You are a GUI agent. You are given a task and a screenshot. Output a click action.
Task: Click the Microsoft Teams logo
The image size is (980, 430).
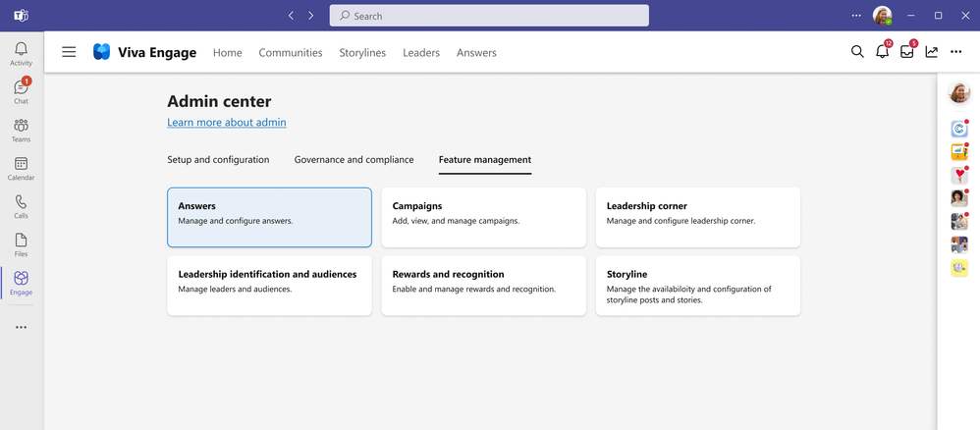[x=22, y=16]
